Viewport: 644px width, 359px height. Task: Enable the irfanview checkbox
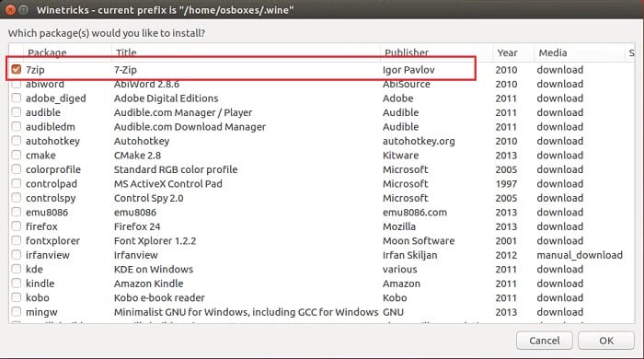[x=16, y=255]
